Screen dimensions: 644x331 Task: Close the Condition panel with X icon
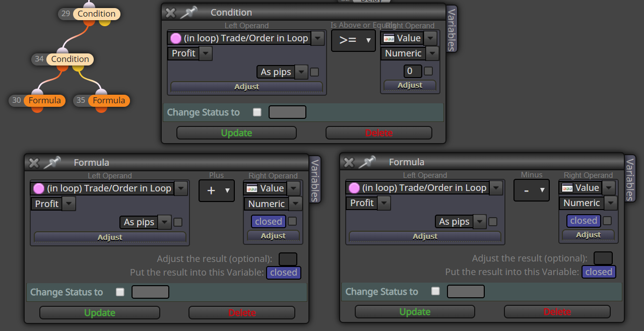(x=170, y=13)
